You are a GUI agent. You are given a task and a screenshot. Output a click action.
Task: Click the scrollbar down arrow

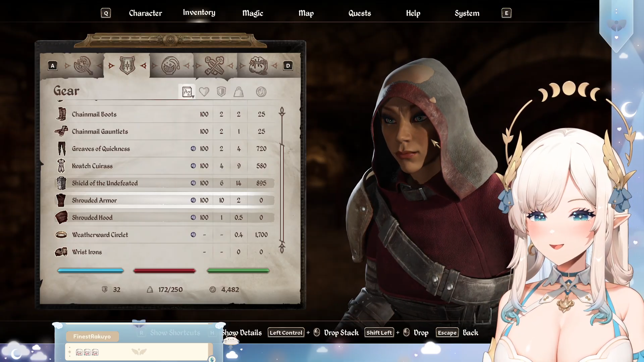pyautogui.click(x=282, y=248)
